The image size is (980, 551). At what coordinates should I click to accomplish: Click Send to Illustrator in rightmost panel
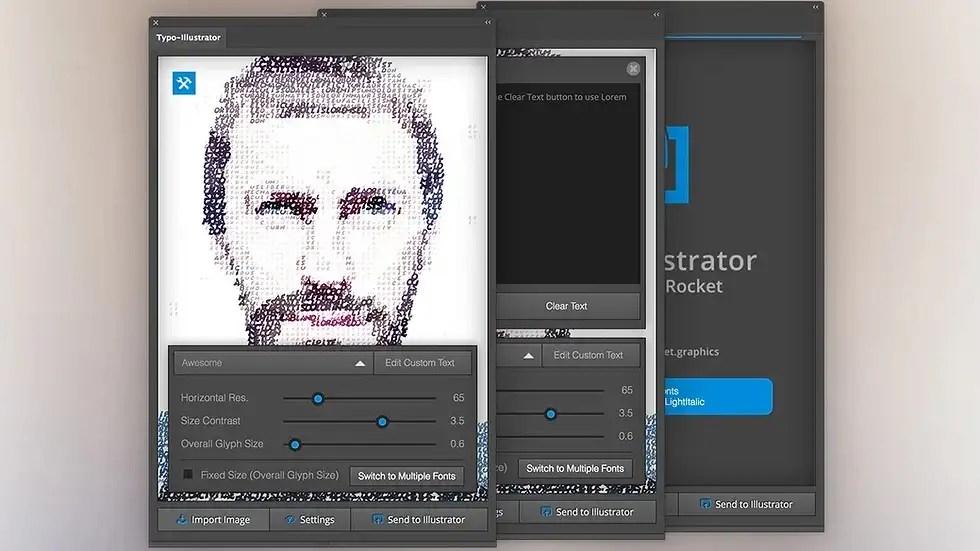(x=746, y=505)
